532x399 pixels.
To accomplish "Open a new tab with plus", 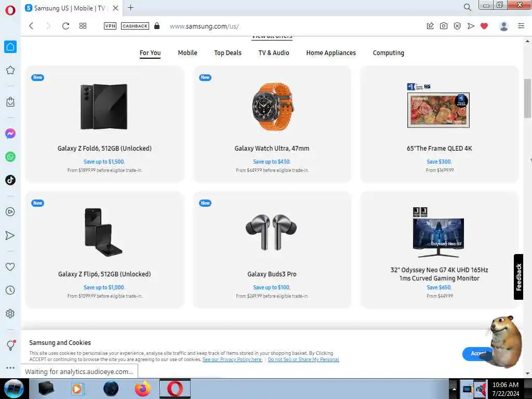I will coord(130,8).
